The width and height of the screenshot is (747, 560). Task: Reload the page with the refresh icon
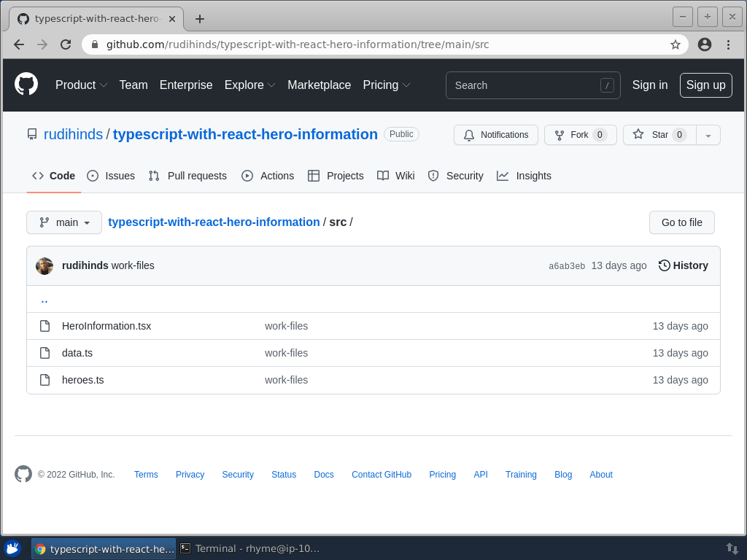pos(66,44)
